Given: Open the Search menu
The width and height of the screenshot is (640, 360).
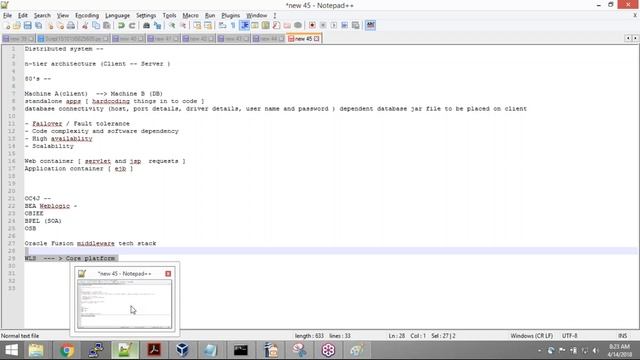Looking at the screenshot, I should coord(42,15).
